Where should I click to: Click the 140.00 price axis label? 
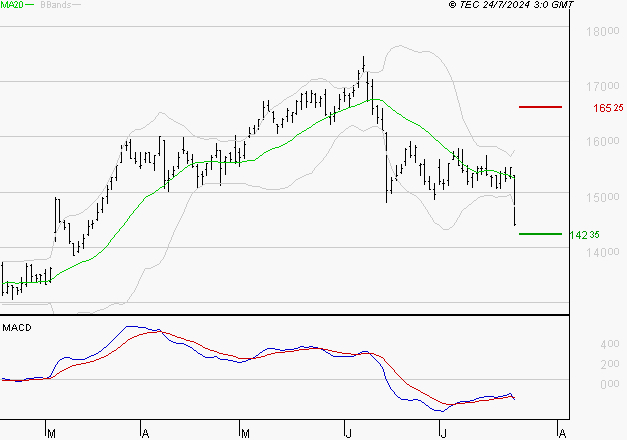click(x=603, y=252)
